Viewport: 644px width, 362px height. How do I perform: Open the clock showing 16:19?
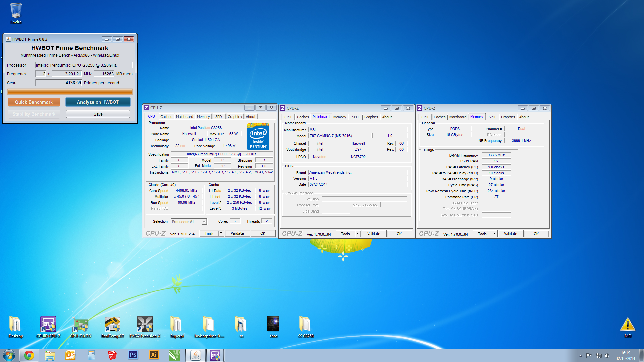coord(625,355)
